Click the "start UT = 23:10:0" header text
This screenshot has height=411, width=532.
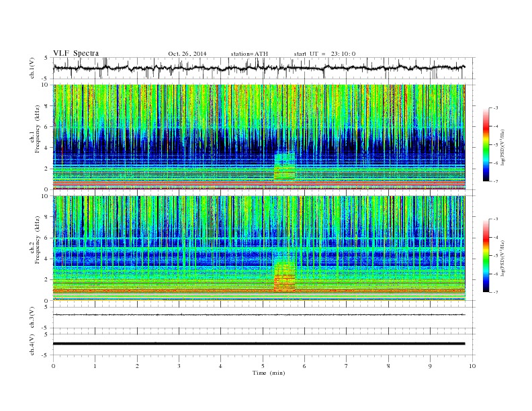tap(324, 54)
